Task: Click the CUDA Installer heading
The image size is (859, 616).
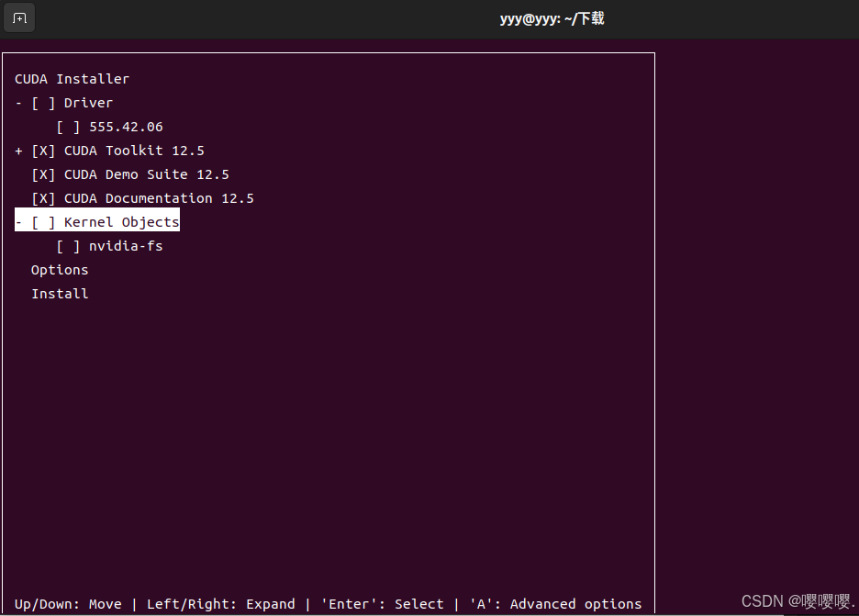Action: [x=72, y=78]
